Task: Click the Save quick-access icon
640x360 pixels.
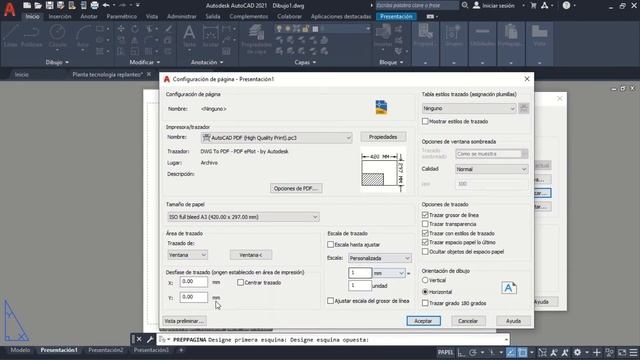Action: (x=49, y=5)
